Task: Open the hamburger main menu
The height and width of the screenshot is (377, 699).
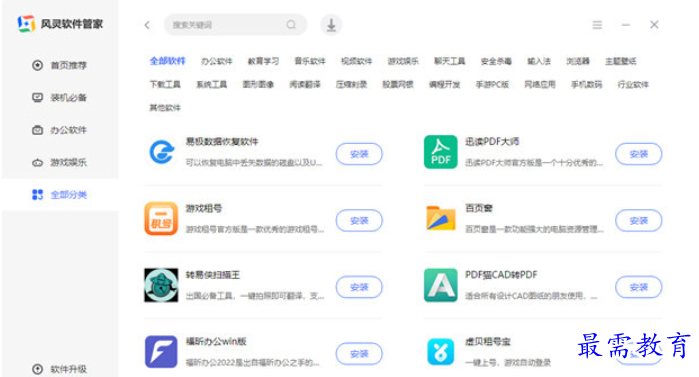Action: pyautogui.click(x=597, y=25)
